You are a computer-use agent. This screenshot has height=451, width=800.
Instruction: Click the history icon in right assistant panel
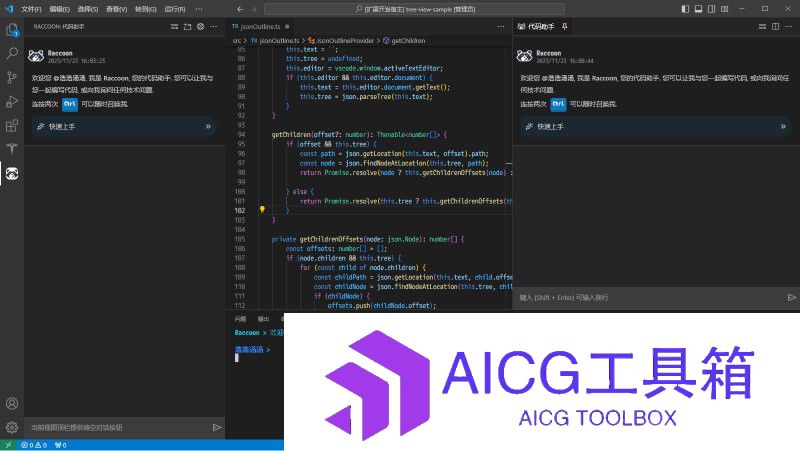pos(762,27)
